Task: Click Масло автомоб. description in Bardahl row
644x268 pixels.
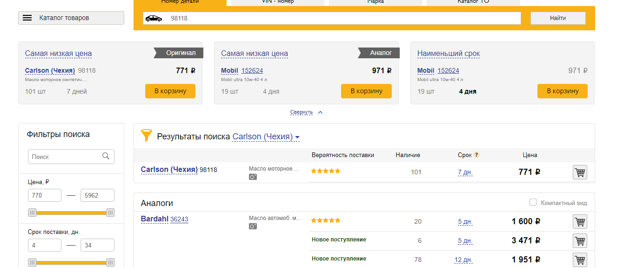Action: click(275, 218)
